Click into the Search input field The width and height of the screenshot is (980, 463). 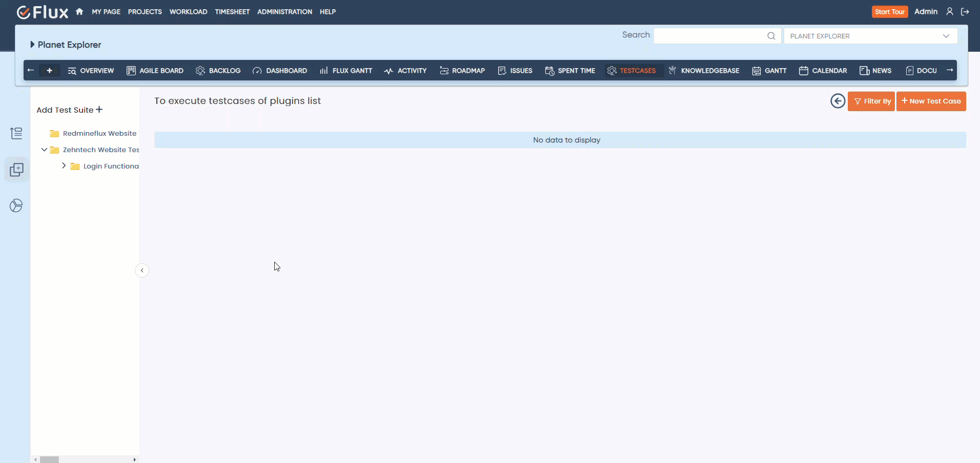(x=709, y=36)
